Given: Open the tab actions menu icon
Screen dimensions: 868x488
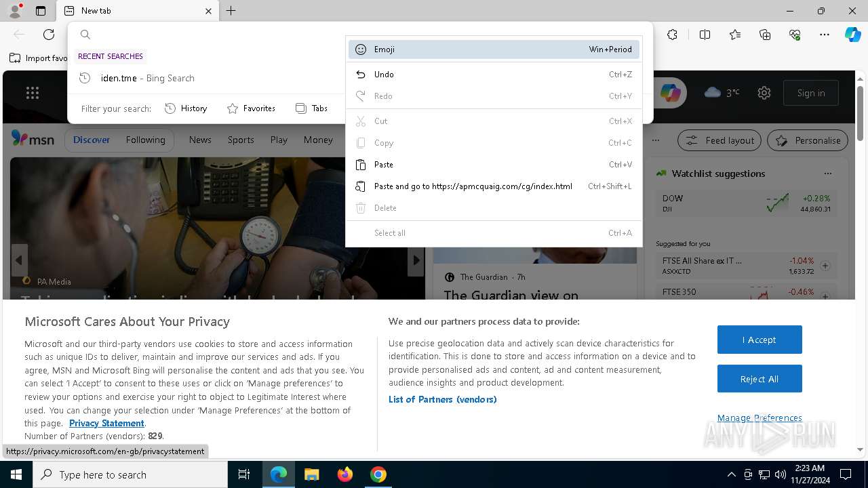Looking at the screenshot, I should click(x=41, y=11).
